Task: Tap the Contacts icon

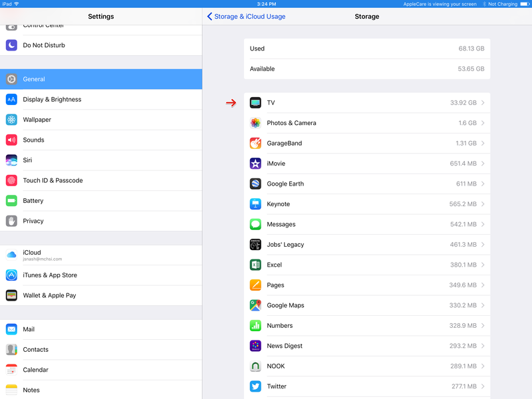Action: 11,350
